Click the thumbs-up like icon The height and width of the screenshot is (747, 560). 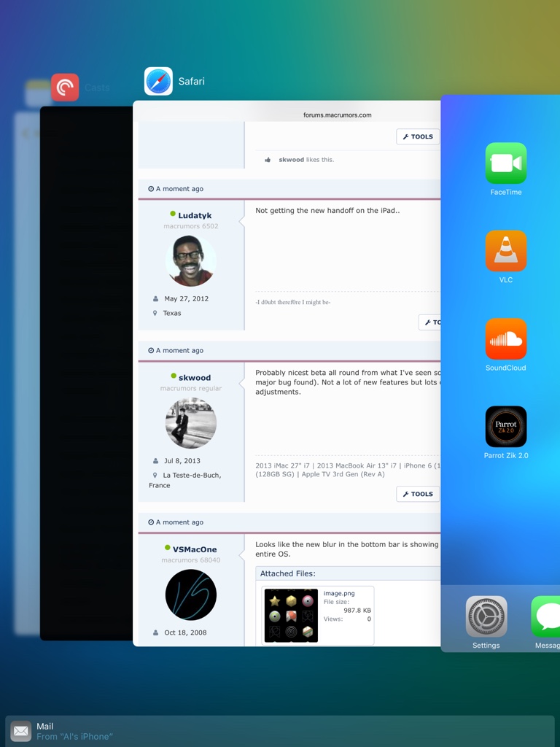(x=268, y=160)
